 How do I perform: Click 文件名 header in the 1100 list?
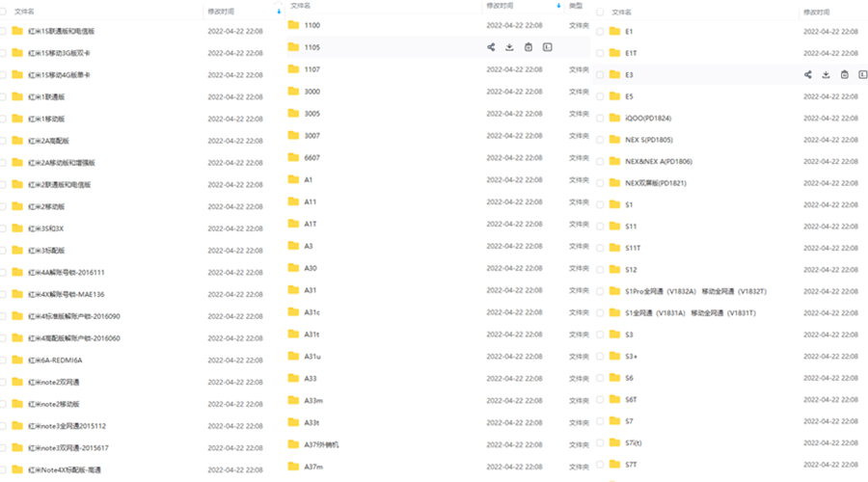coord(301,6)
